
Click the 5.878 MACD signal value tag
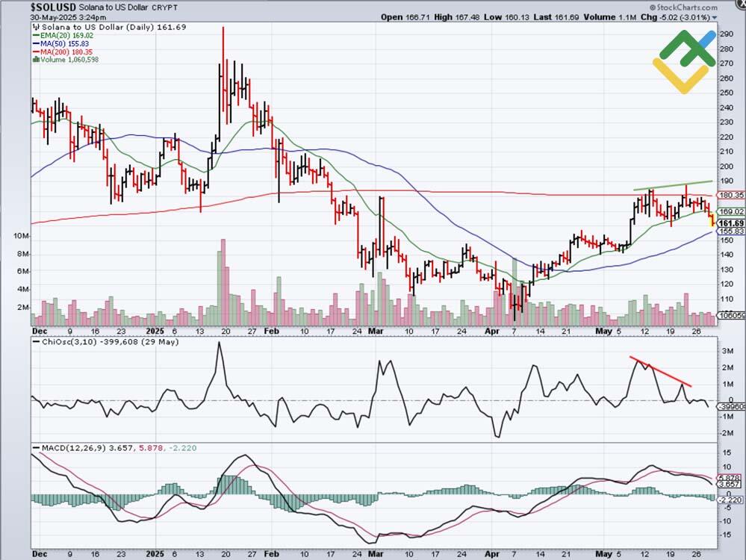click(x=728, y=478)
